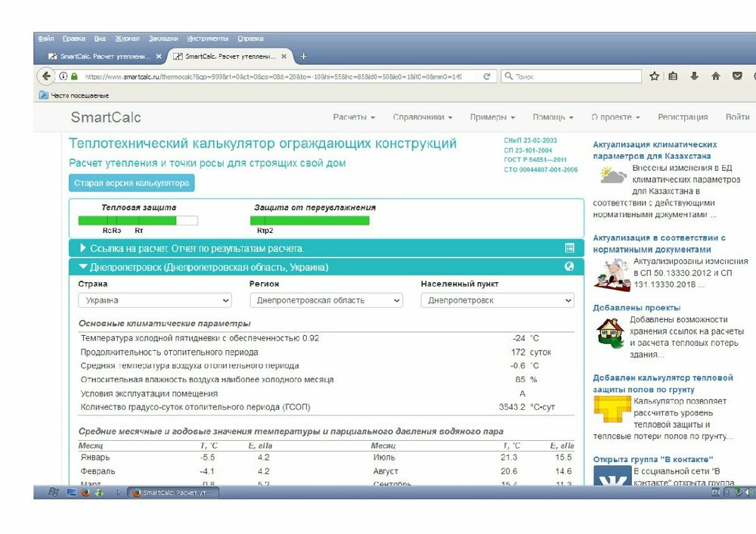Open the report icon on the results bar
Image resolution: width=756 pixels, height=534 pixels.
pyautogui.click(x=569, y=248)
